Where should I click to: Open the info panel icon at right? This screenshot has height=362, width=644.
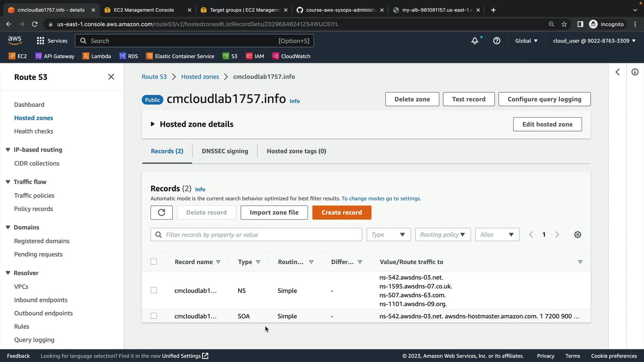(x=635, y=72)
